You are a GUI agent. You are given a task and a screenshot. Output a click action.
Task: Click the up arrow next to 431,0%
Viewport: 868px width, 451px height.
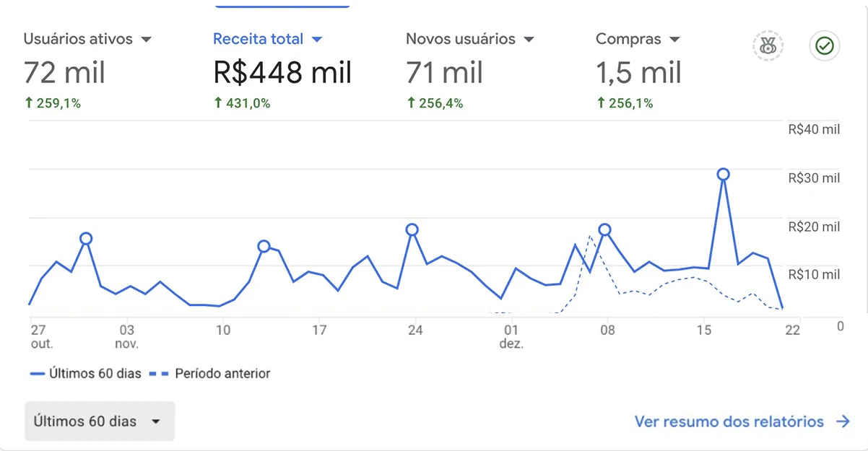pyautogui.click(x=218, y=103)
